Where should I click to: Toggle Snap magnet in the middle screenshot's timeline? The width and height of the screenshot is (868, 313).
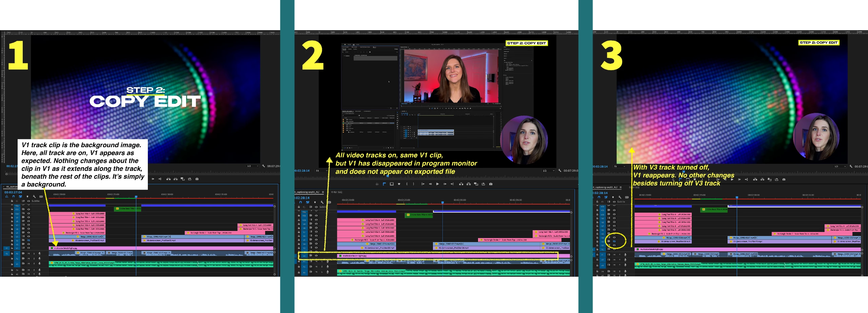pyautogui.click(x=300, y=202)
